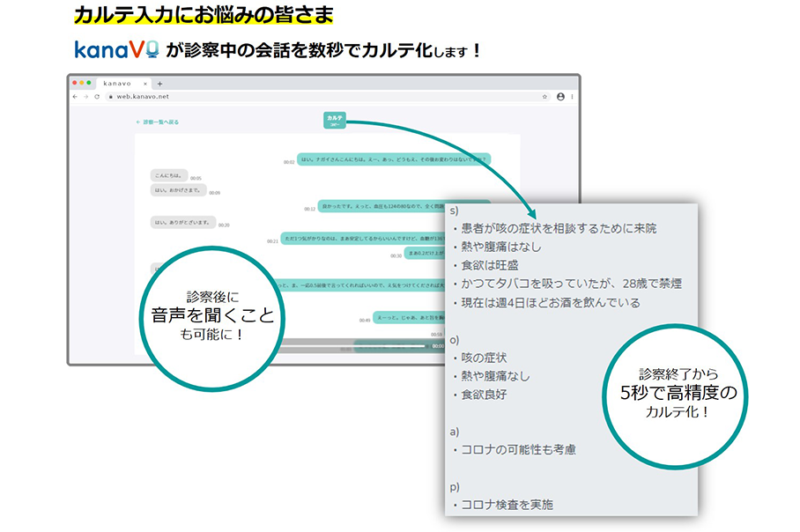800x532 pixels.
Task: Click the web.kanavo.net address bar
Action: tap(327, 96)
